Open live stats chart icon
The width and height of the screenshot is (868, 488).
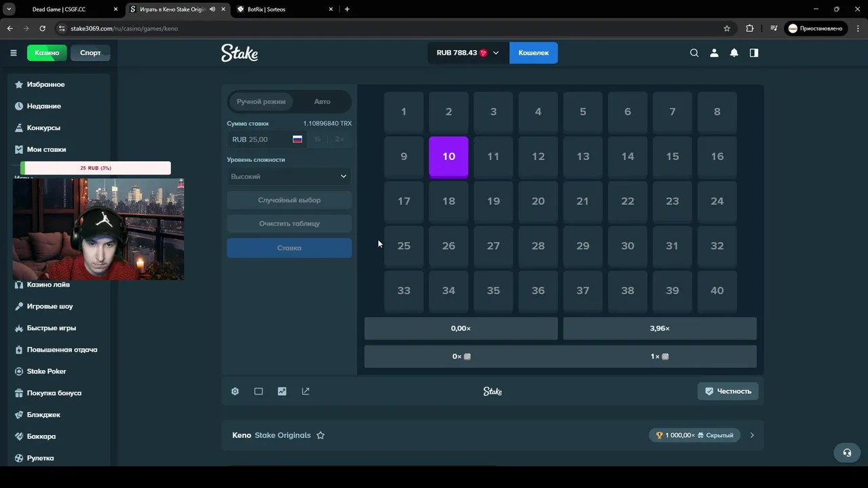[282, 391]
